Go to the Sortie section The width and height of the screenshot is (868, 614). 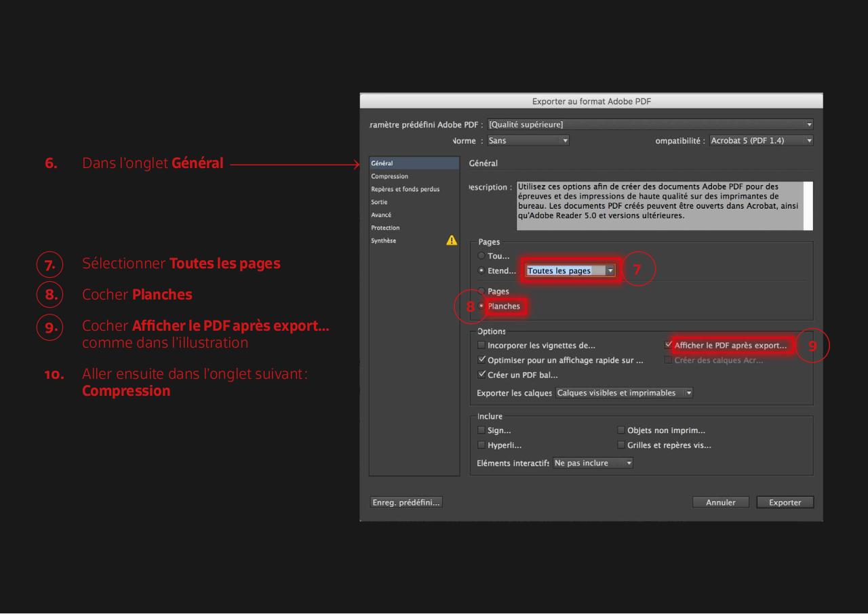coord(380,202)
